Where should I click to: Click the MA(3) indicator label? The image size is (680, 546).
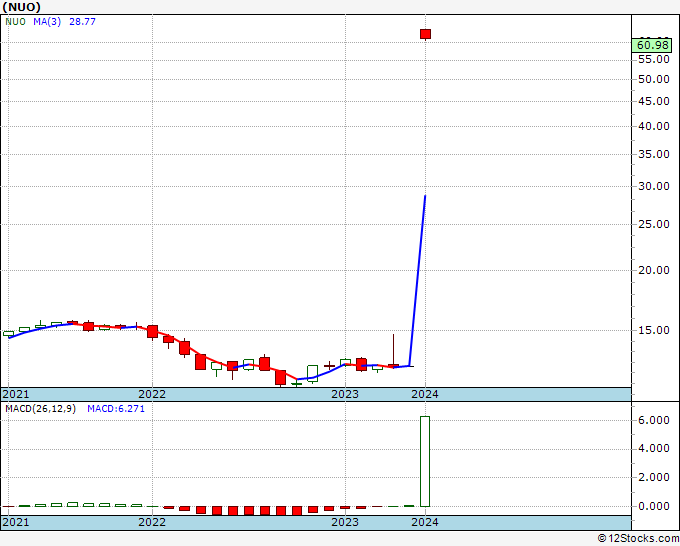(47, 22)
